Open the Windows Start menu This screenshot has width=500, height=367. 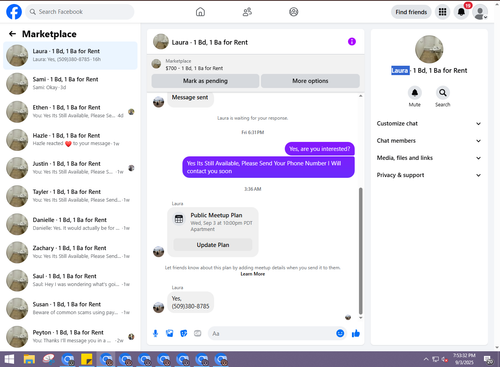9,359
